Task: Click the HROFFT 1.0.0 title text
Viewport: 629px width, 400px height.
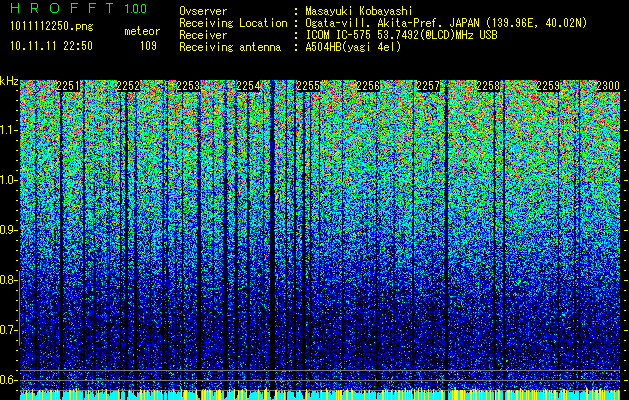Action: pos(79,8)
